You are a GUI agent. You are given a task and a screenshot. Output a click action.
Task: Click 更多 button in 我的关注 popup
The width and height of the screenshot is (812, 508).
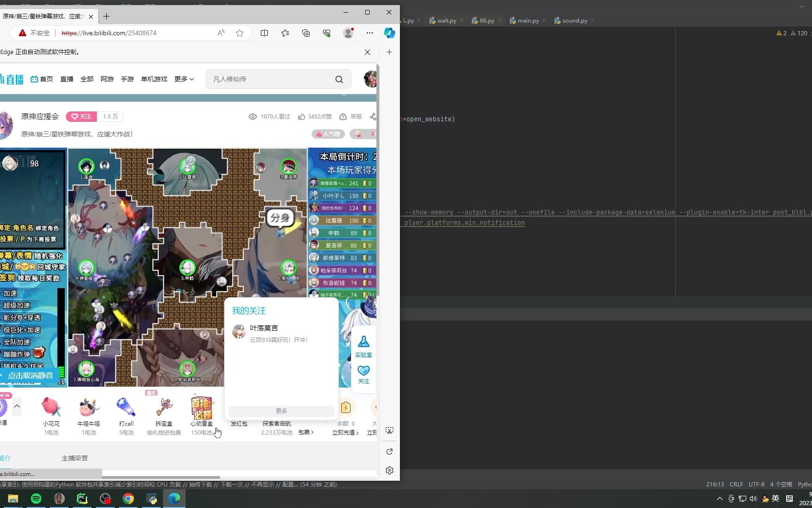pyautogui.click(x=281, y=411)
